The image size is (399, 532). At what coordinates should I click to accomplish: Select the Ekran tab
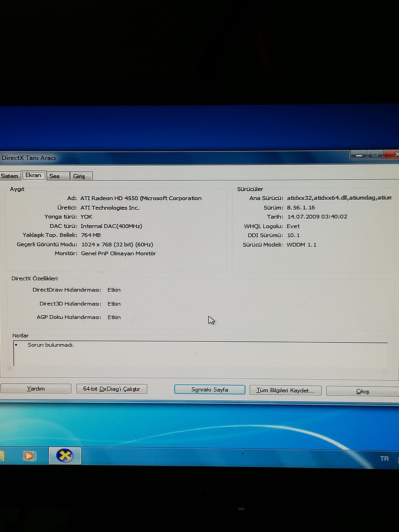coord(33,175)
